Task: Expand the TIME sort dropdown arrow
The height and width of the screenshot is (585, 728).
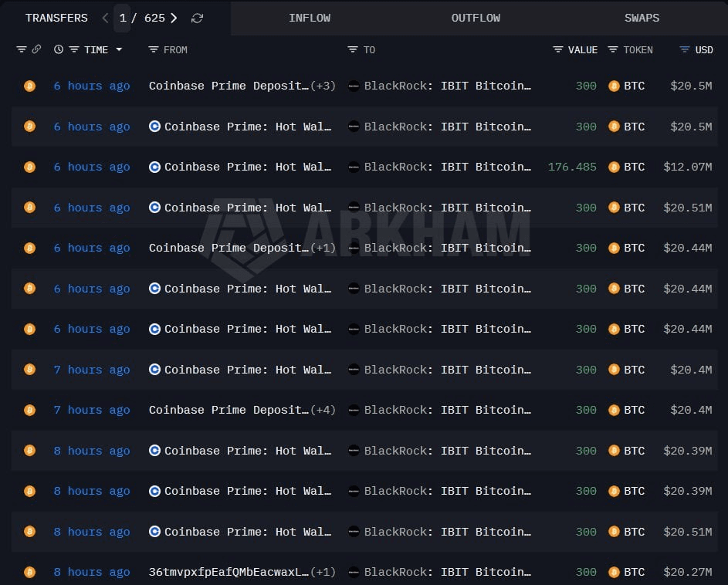Action: click(119, 49)
